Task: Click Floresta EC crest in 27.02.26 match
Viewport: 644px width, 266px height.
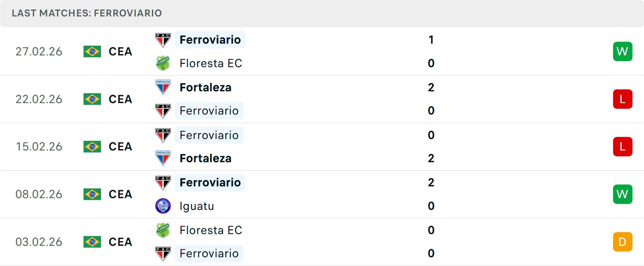Action: 163,63
